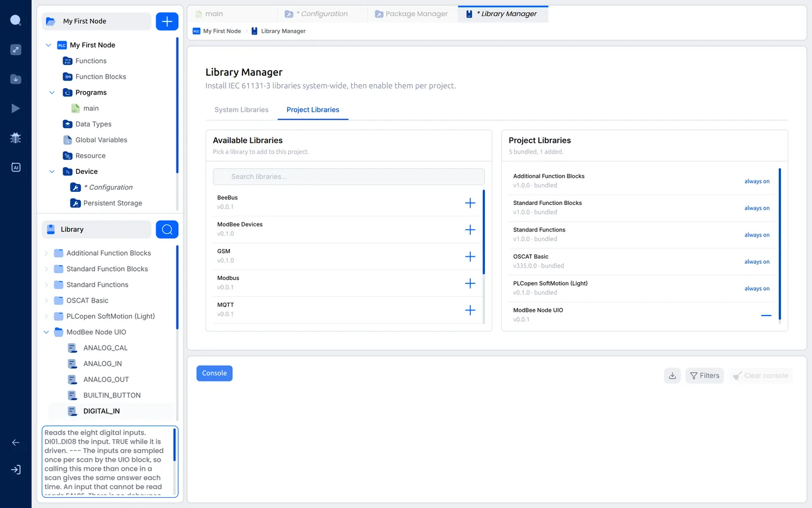
Task: Collapse the Programs tree node
Action: pos(52,93)
